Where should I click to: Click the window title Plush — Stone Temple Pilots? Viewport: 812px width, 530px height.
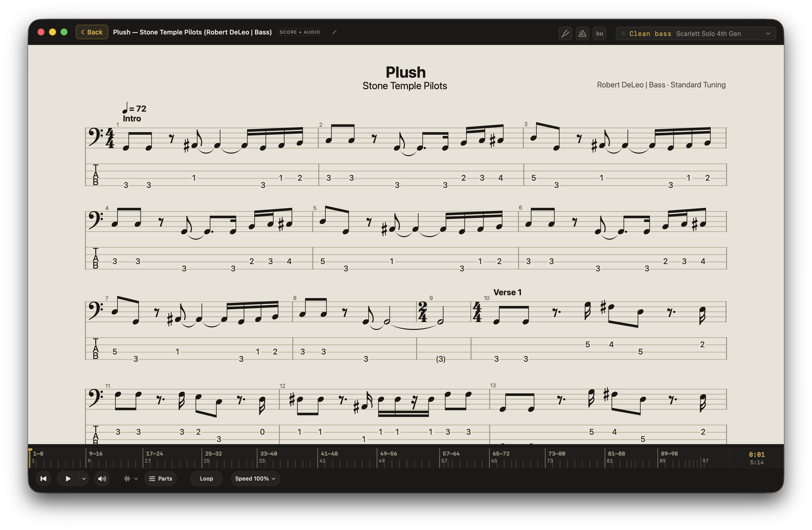point(192,32)
